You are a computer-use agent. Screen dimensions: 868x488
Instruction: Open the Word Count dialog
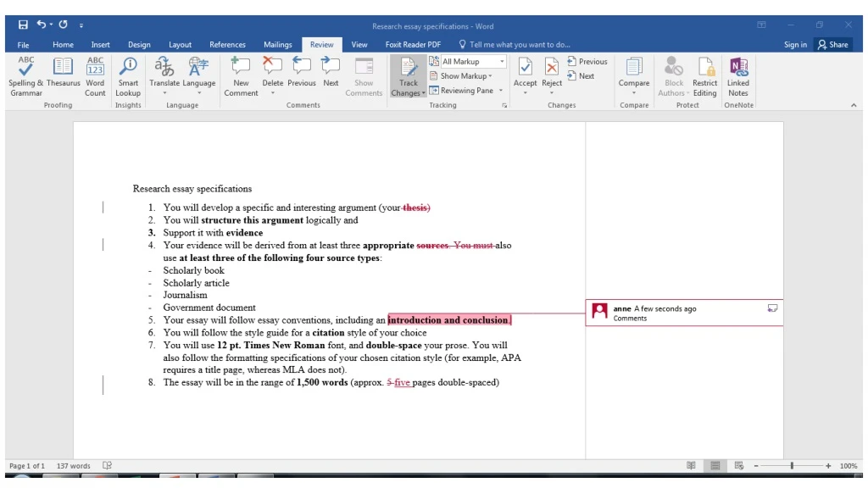coord(95,75)
